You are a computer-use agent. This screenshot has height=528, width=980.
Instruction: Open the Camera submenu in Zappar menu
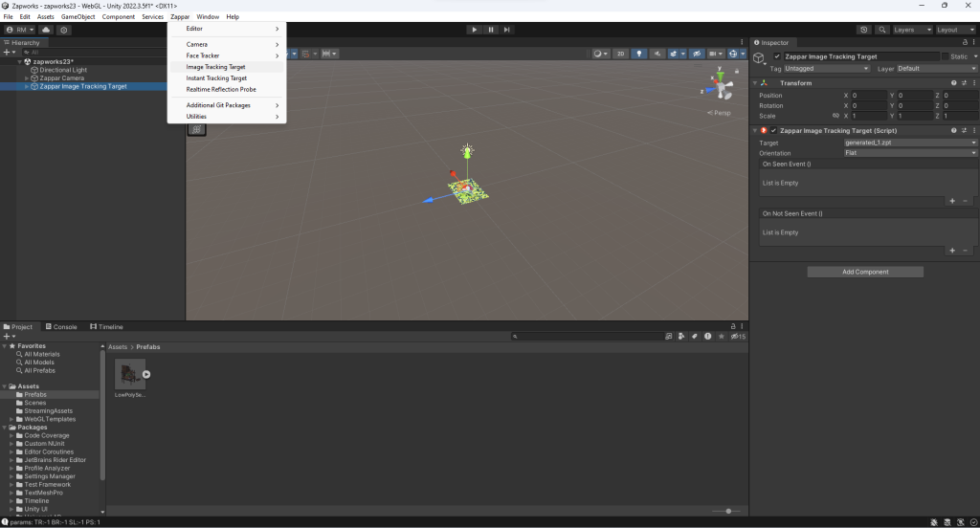tap(227, 44)
